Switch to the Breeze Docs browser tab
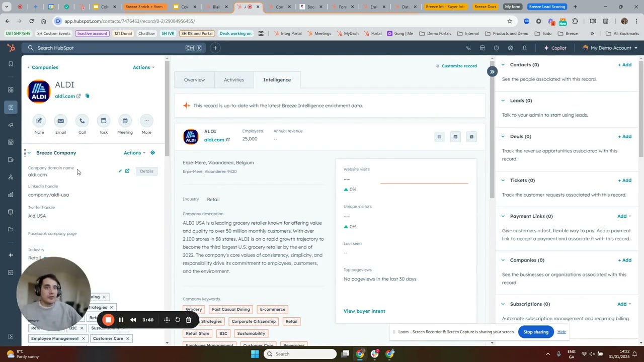Image resolution: width=644 pixels, height=362 pixels. pos(486,7)
